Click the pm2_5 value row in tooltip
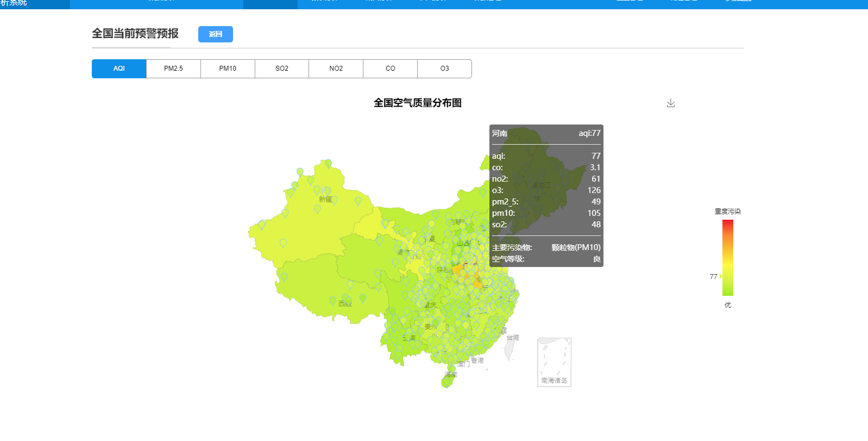 pos(546,202)
